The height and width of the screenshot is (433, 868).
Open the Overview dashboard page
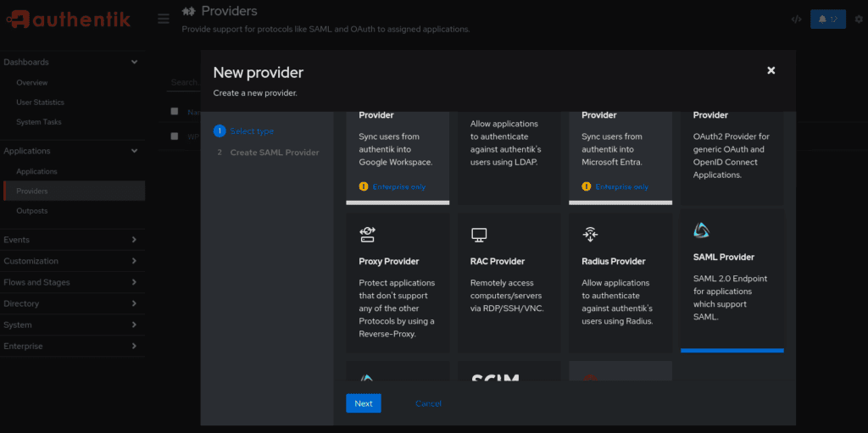(32, 82)
